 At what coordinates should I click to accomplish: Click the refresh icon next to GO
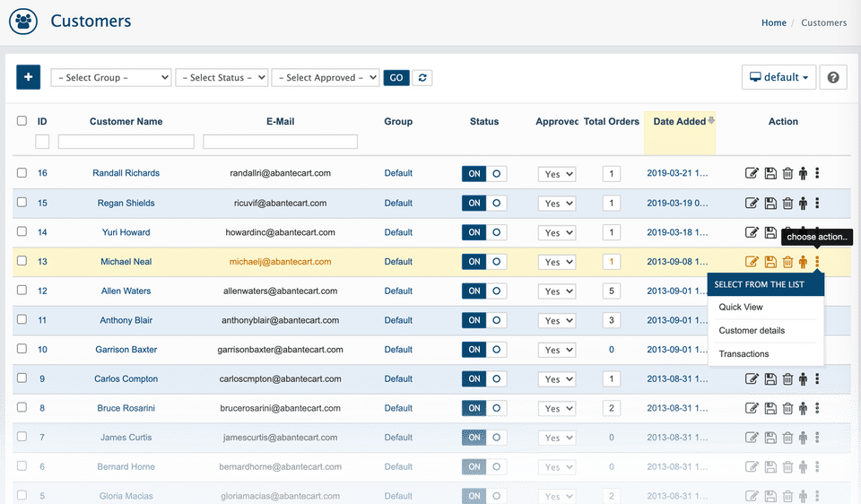[x=422, y=78]
